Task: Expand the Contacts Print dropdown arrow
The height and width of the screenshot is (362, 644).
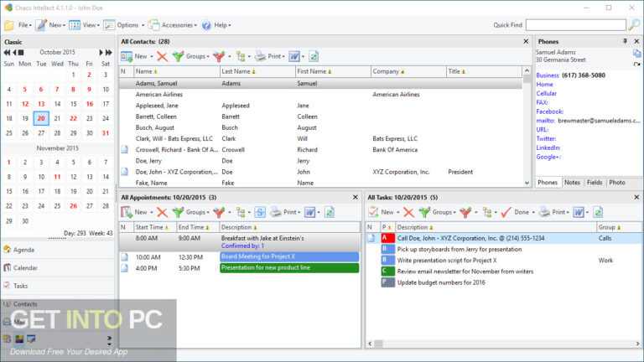Action: click(x=283, y=57)
